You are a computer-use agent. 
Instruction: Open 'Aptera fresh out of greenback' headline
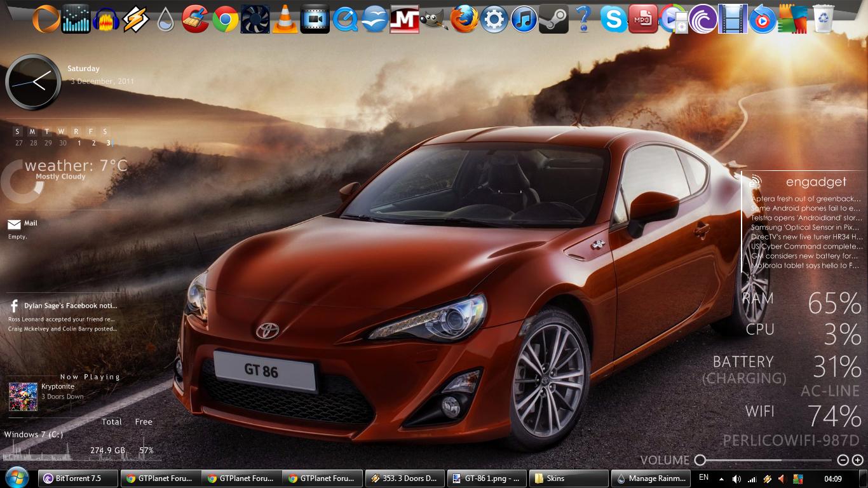click(806, 199)
